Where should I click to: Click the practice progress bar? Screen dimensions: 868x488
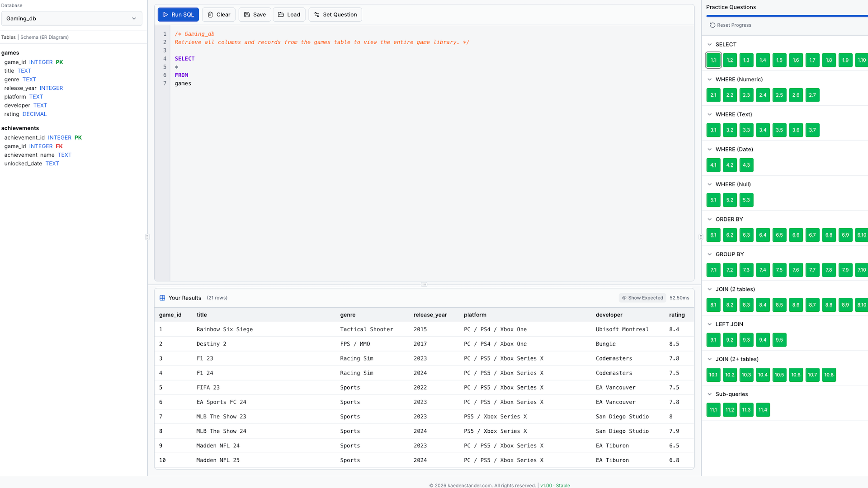pyautogui.click(x=787, y=16)
